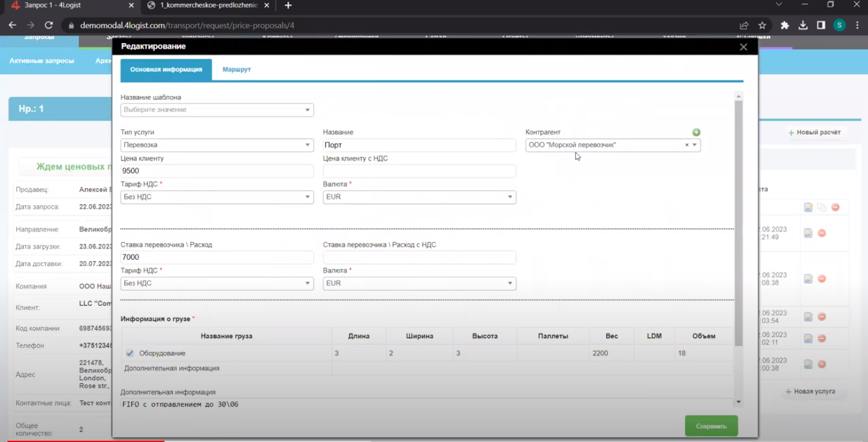
Task: Click the Оборудование cargo name cell
Action: [x=227, y=353]
